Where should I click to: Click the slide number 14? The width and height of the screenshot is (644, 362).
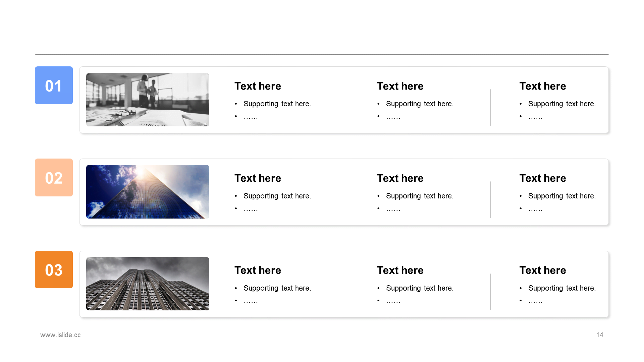pyautogui.click(x=600, y=335)
